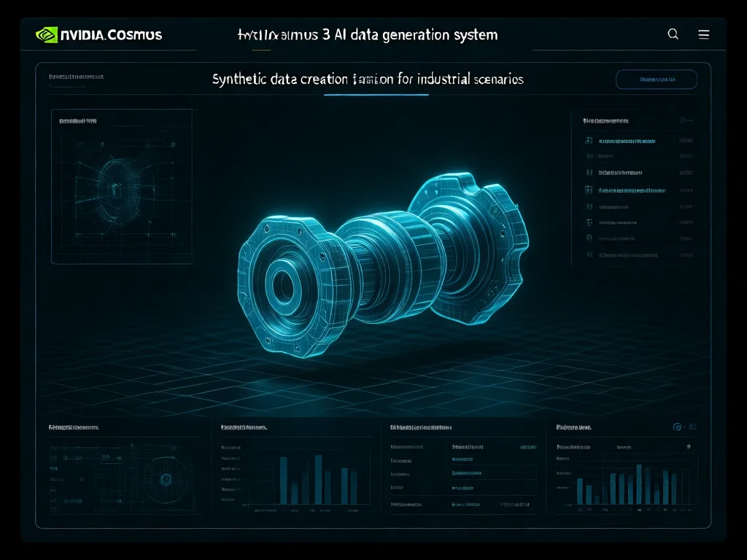Click the refresh icon on bottom-right chart panel
The height and width of the screenshot is (560, 747).
677,427
